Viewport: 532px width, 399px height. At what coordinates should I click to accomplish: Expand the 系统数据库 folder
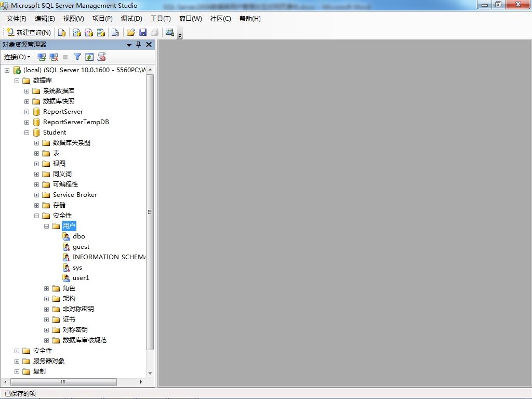tap(26, 91)
